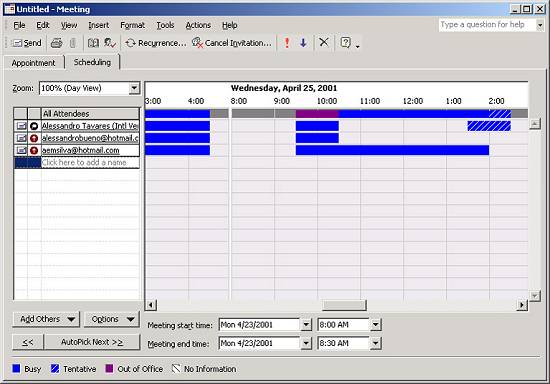The width and height of the screenshot is (550, 384).
Task: Click the vertical scroll down arrow
Action: click(535, 296)
